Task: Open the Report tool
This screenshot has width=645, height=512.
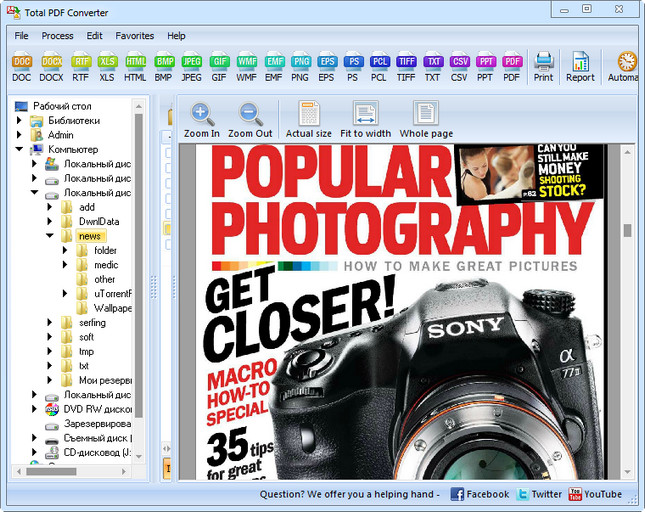Action: (580, 67)
